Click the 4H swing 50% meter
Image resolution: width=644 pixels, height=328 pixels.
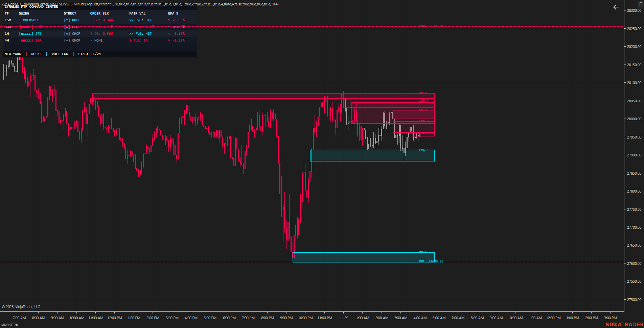coord(30,41)
